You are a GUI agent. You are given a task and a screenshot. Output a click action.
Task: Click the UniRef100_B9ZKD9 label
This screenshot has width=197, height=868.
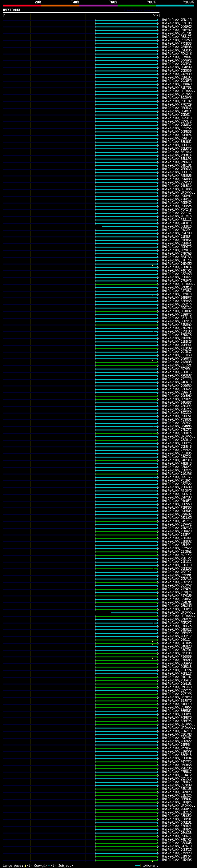point(177,785)
